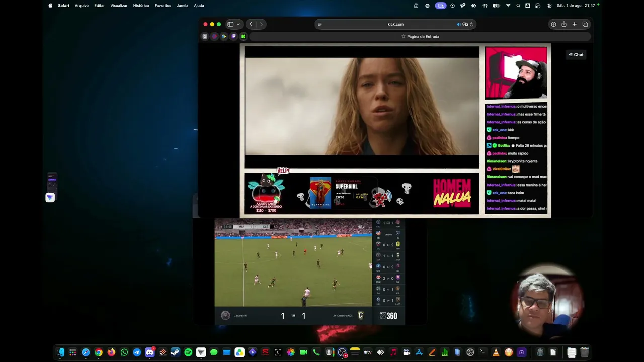Open the Safari app menu
The height and width of the screenshot is (362, 644).
(x=63, y=6)
